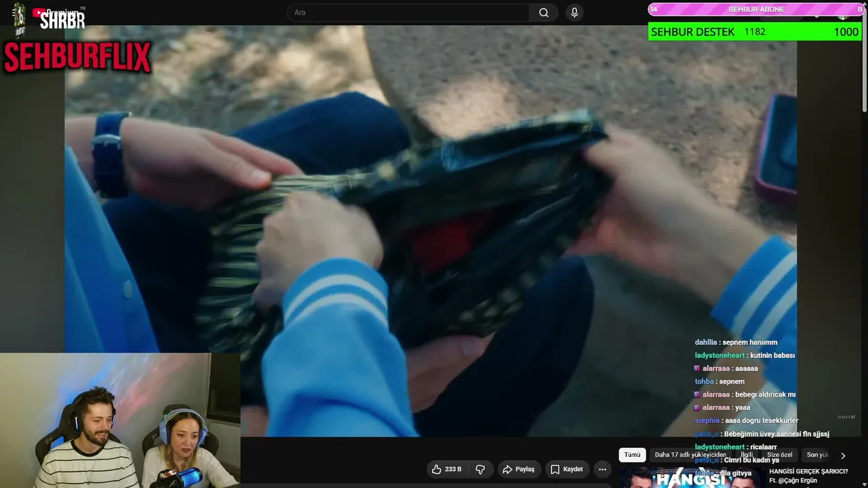Open the Paylaş share dialog

tap(519, 469)
